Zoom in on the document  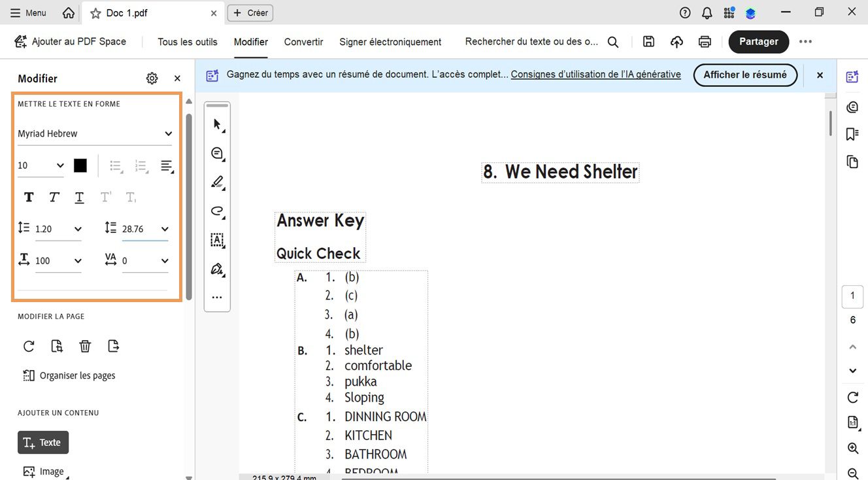[852, 448]
